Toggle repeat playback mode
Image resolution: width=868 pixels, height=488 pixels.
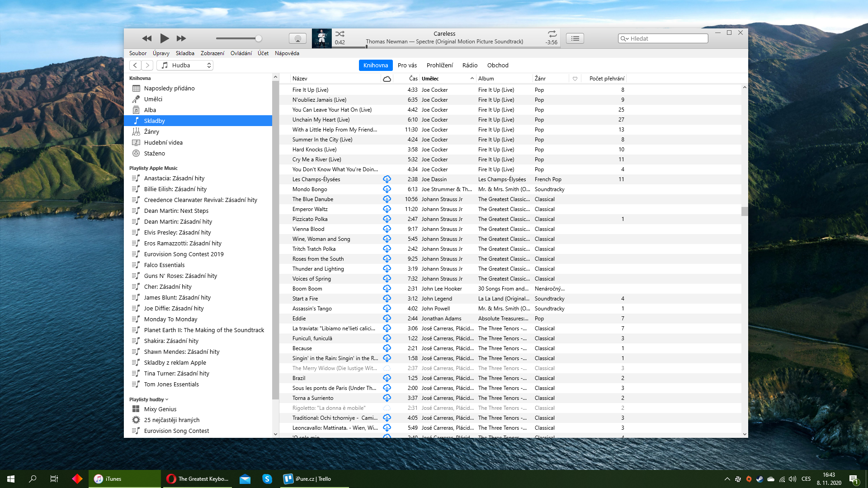coord(552,34)
